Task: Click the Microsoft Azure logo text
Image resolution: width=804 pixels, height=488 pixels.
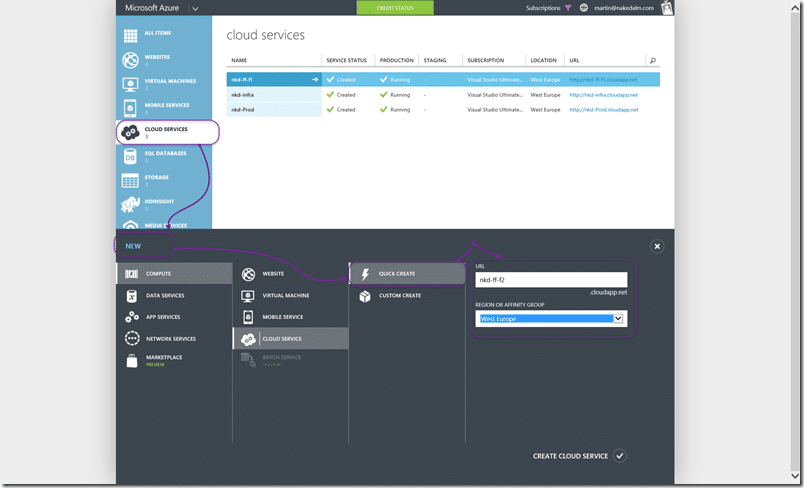Action: tap(152, 8)
